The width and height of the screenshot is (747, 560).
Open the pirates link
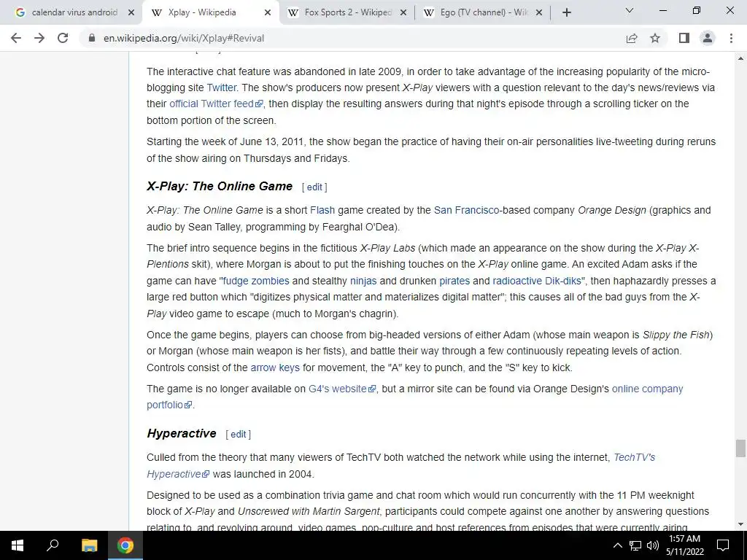[454, 281]
